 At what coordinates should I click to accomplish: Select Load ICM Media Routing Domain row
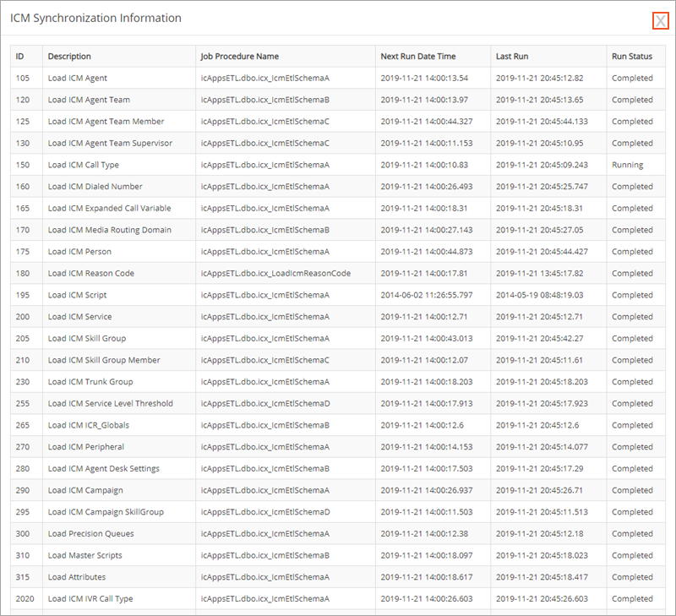coord(338,230)
